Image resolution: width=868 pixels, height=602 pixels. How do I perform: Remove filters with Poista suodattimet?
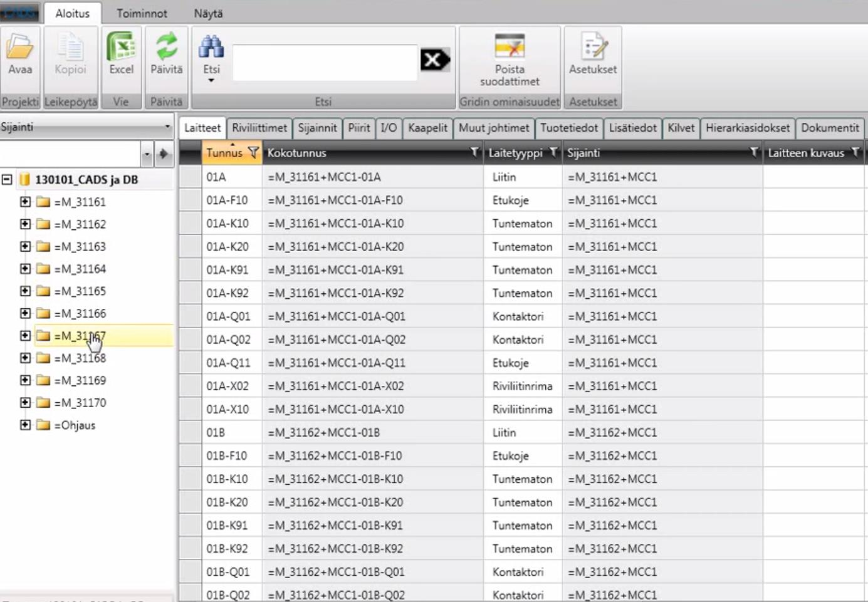[x=510, y=60]
